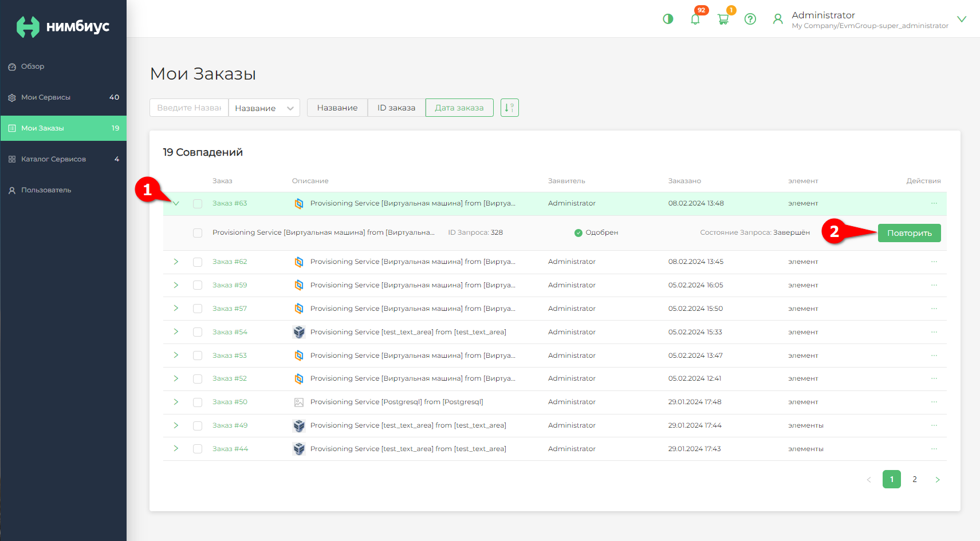Open actions menu for order #44

click(x=934, y=449)
